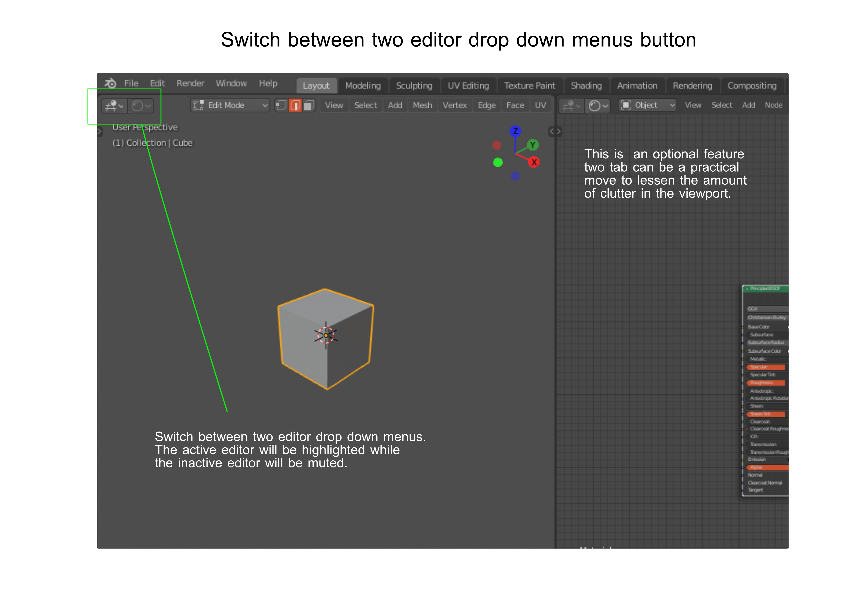This screenshot has height=613, width=868.
Task: Open the muted 3D Viewport editor dropdown in right editor
Action: tap(571, 106)
